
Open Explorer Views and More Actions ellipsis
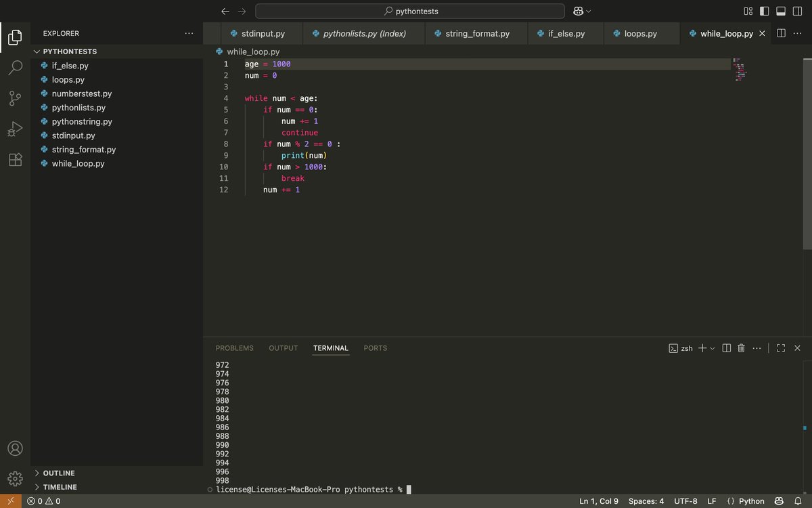click(x=189, y=33)
